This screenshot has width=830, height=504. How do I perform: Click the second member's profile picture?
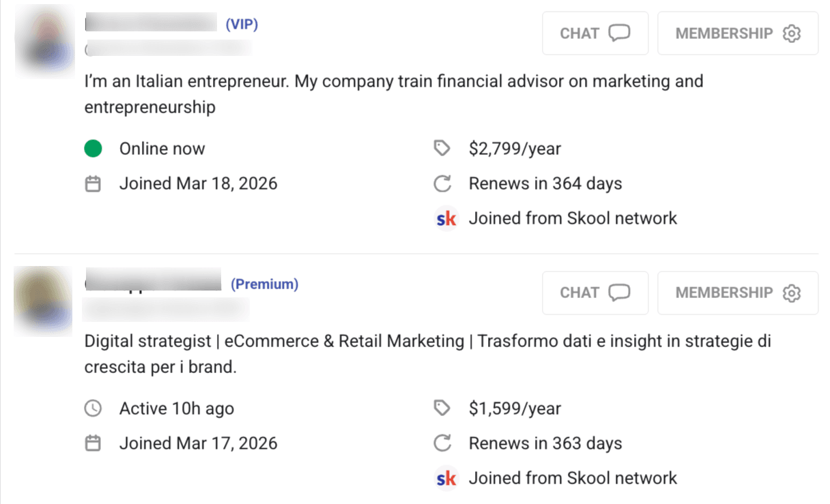[43, 300]
